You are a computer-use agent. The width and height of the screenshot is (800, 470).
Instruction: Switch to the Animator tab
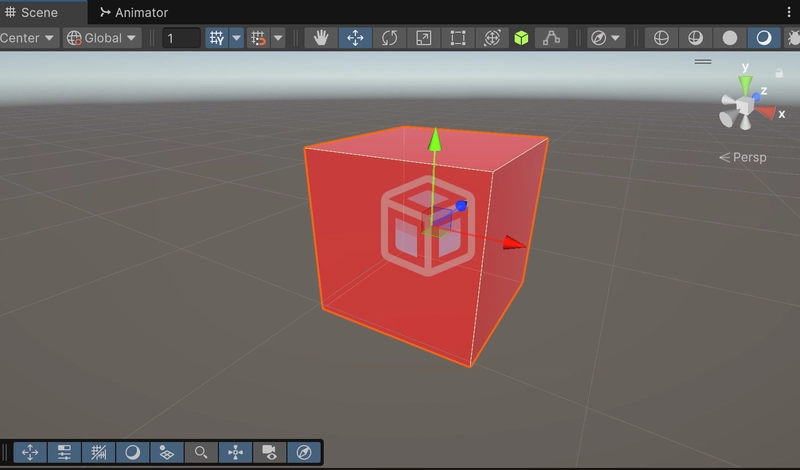134,12
